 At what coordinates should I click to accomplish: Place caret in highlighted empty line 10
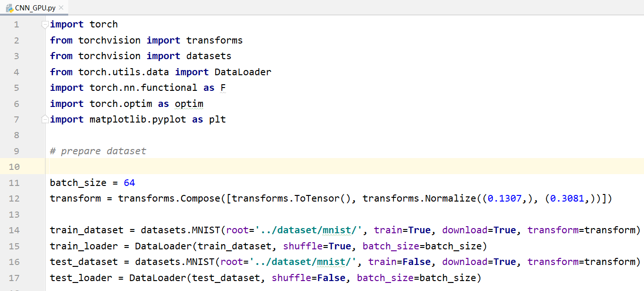[x=345, y=167]
